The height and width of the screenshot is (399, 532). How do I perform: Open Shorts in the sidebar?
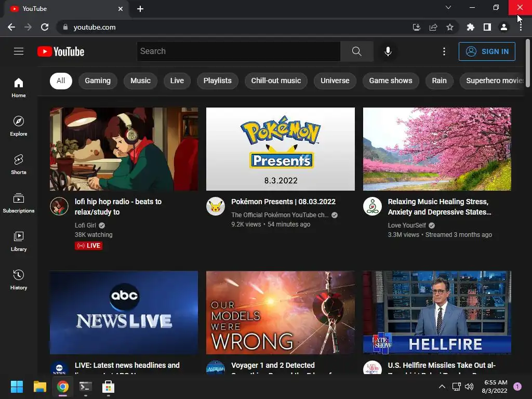click(x=19, y=165)
